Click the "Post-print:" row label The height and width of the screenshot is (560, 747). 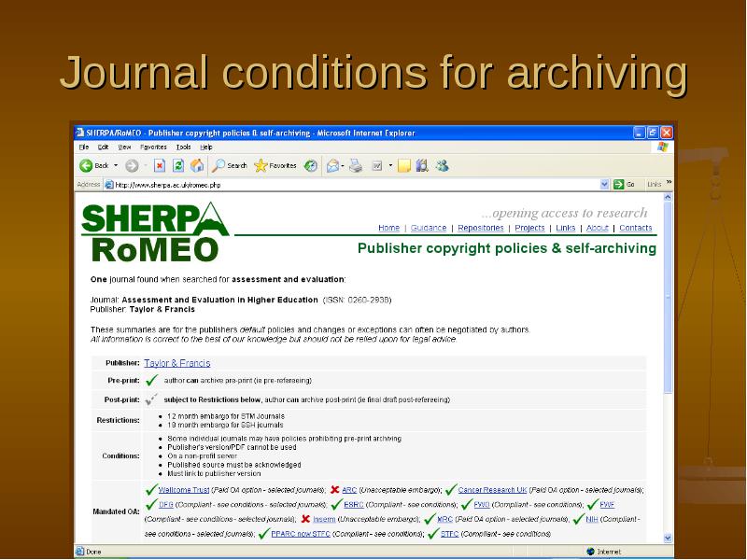[122, 399]
